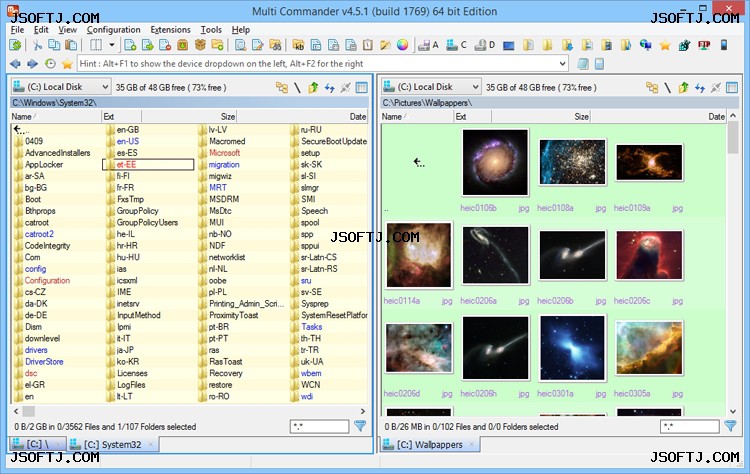Open the File menu

click(x=17, y=30)
